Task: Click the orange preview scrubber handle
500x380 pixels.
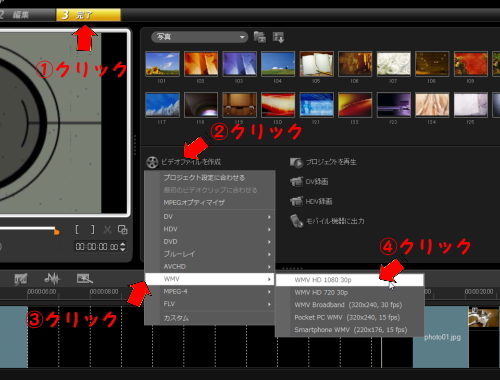Action: point(57,232)
